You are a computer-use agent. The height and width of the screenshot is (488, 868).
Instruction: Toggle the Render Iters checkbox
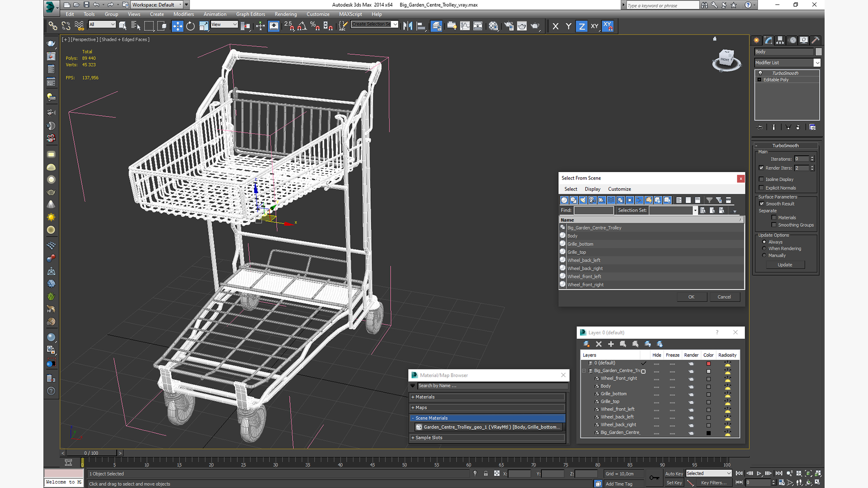[761, 168]
